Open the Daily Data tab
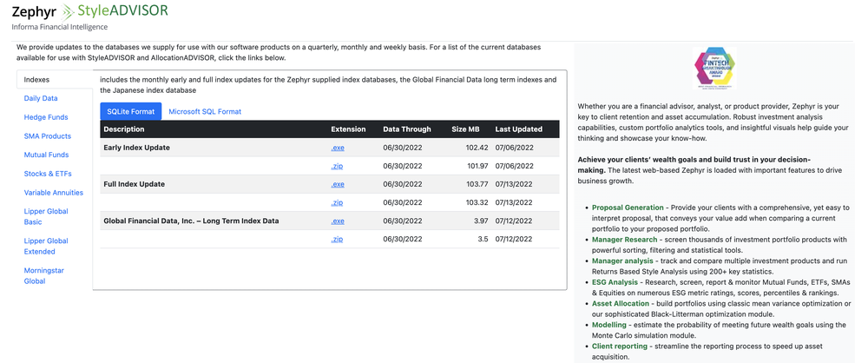 pyautogui.click(x=41, y=98)
